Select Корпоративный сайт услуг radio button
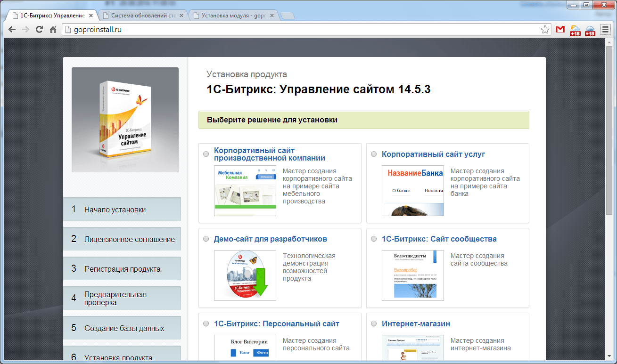The height and width of the screenshot is (364, 617). (374, 154)
